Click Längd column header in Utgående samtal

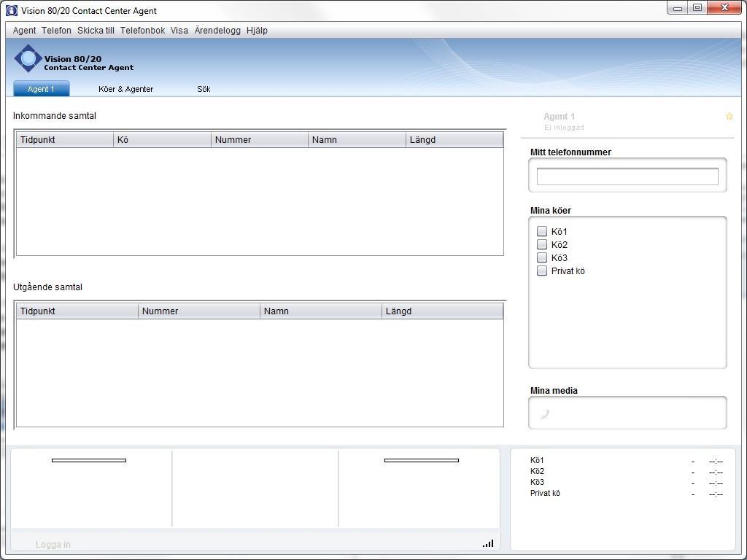click(x=443, y=311)
